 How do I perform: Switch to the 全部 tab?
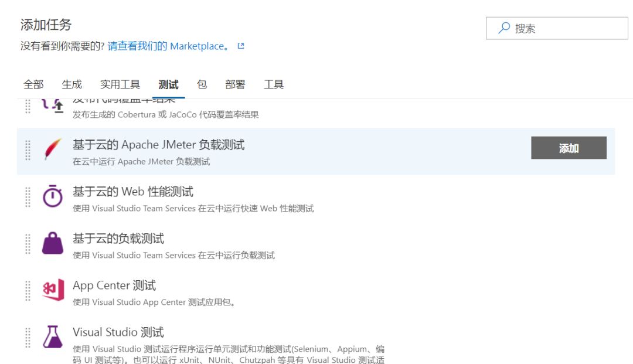click(x=33, y=84)
